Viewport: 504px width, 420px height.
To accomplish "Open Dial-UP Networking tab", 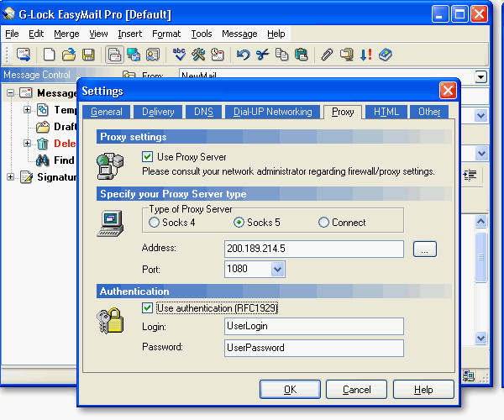I will tap(272, 112).
